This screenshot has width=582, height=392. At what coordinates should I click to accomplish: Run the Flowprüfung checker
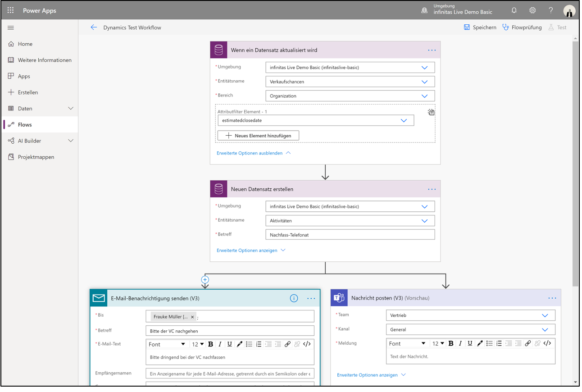click(x=522, y=27)
